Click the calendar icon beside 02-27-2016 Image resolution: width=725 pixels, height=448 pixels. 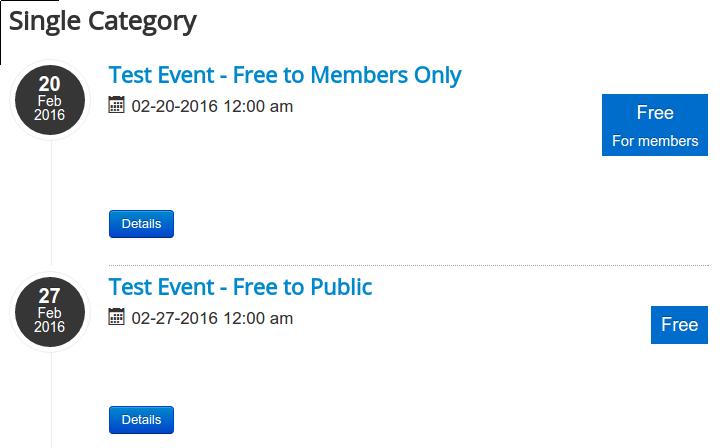(116, 317)
